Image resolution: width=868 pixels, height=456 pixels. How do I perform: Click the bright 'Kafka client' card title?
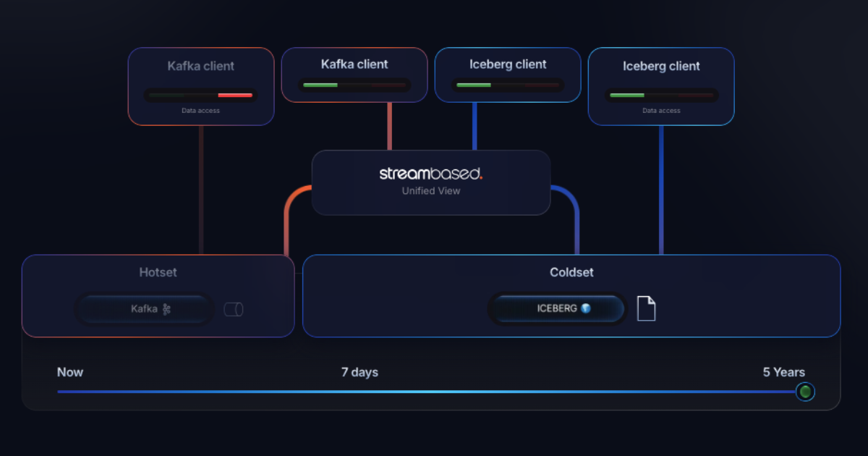pos(354,64)
